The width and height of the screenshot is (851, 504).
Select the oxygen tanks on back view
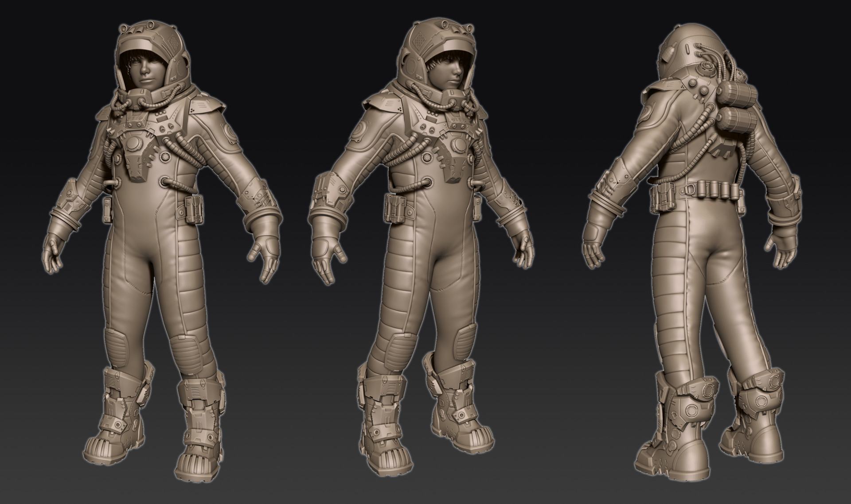737,105
